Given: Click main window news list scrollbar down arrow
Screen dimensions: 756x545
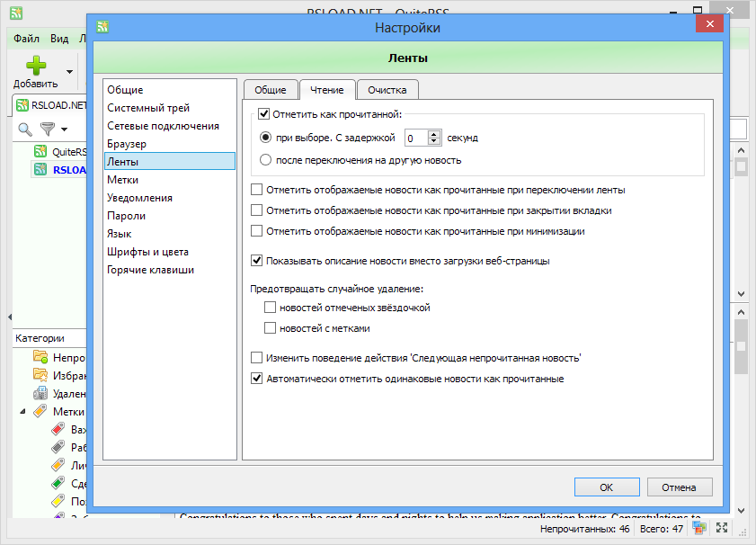Looking at the screenshot, I should coord(741,293).
